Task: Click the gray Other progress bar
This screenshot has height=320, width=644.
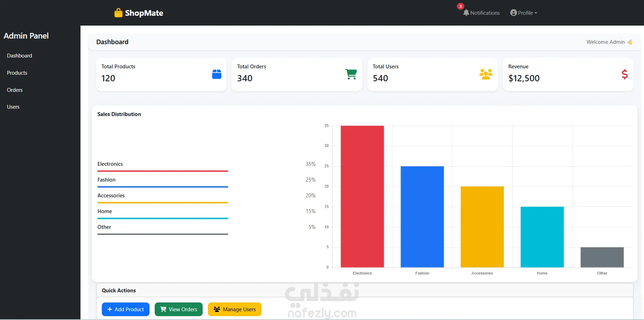Action: [x=163, y=234]
